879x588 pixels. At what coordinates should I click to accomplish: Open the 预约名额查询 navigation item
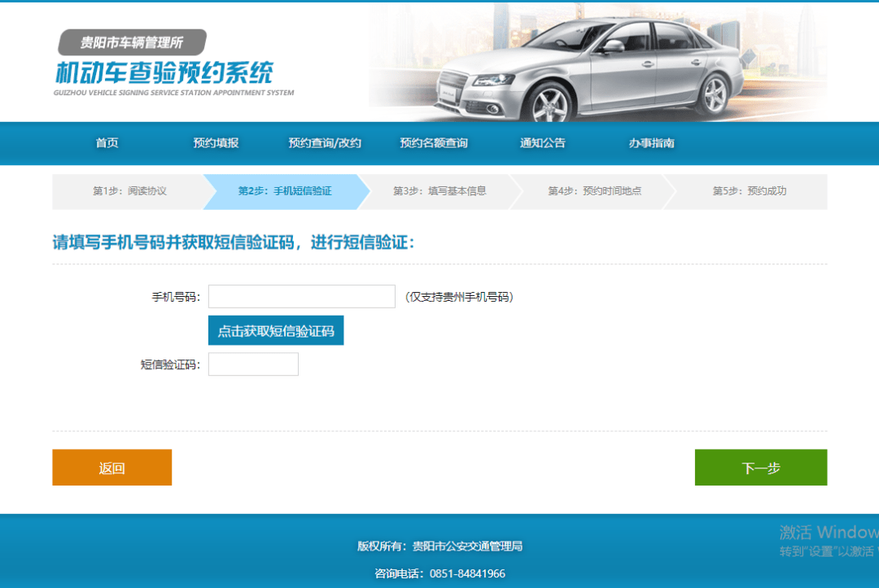[433, 143]
